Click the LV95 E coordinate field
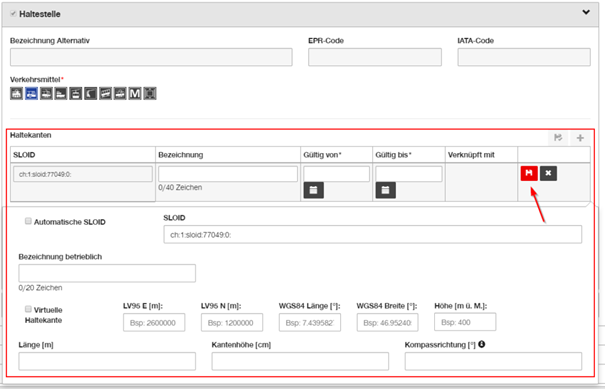605x389 pixels. (154, 322)
